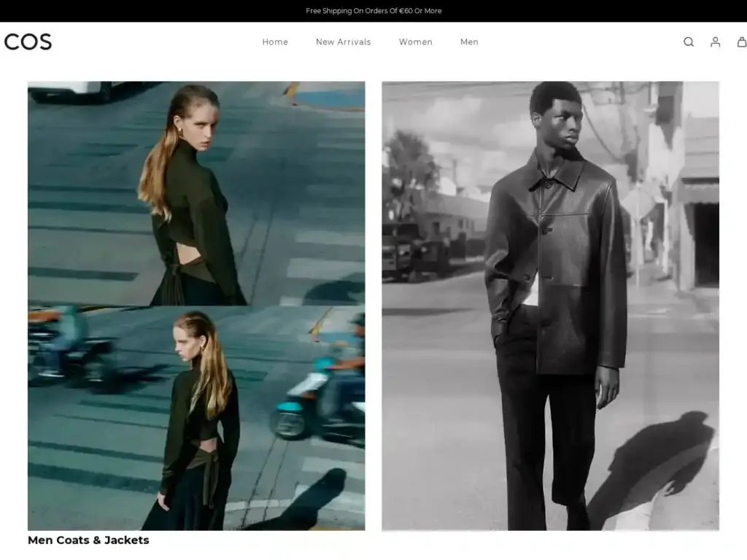This screenshot has width=747, height=560.
Task: Click the COS logo
Action: pyautogui.click(x=28, y=42)
